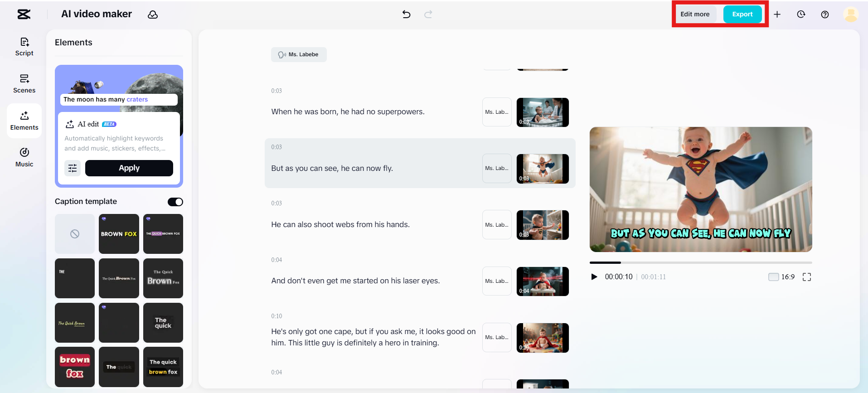Toggle the Caption template switch off
Image resolution: width=868 pixels, height=393 pixels.
(x=175, y=202)
